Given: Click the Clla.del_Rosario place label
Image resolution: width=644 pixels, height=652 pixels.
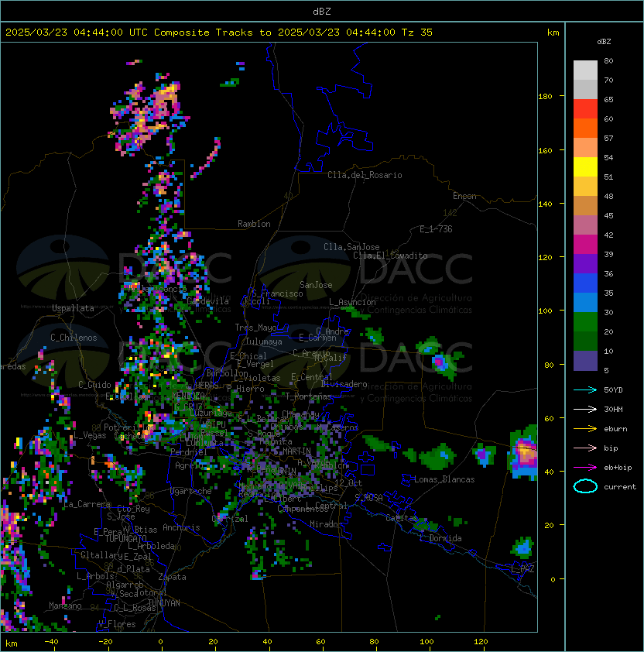Looking at the screenshot, I should click(365, 175).
